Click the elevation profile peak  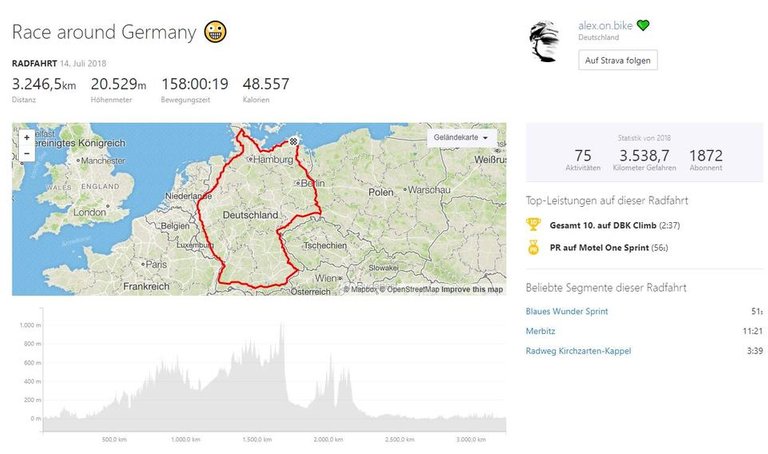coord(282,327)
